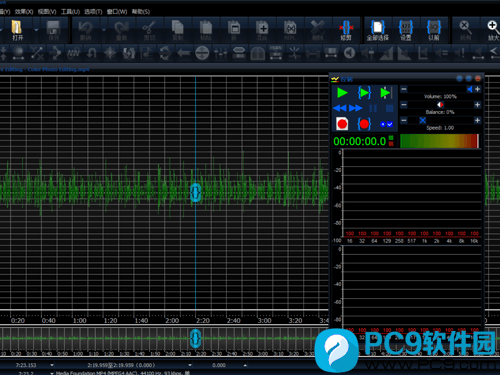500x375 pixels.
Task: Expand the dropdown arrow beside 打开
Action: [x=36, y=30]
